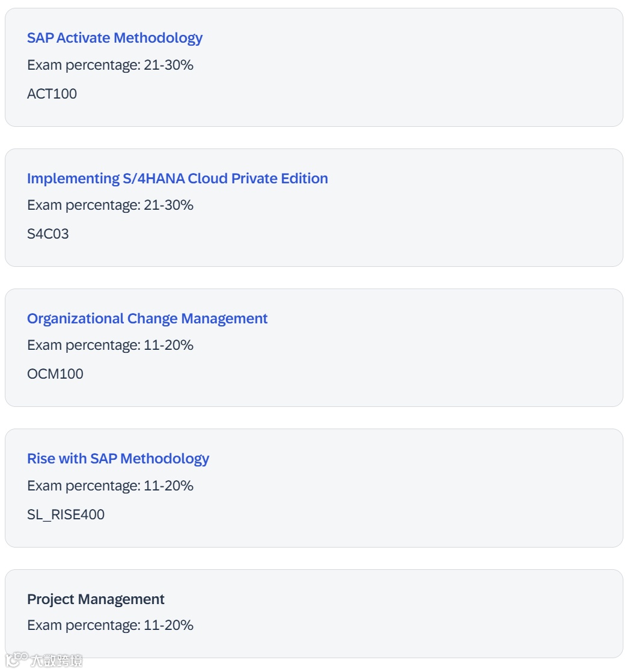This screenshot has width=633, height=672.
Task: Click exam percentage under Implementing S/4HANA Cloud
Action: 110,205
